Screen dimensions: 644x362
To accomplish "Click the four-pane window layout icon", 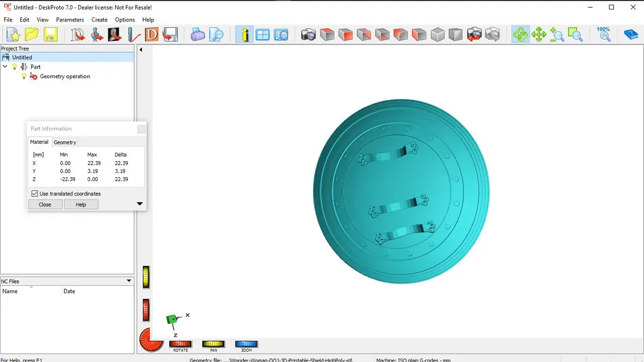I will point(262,35).
